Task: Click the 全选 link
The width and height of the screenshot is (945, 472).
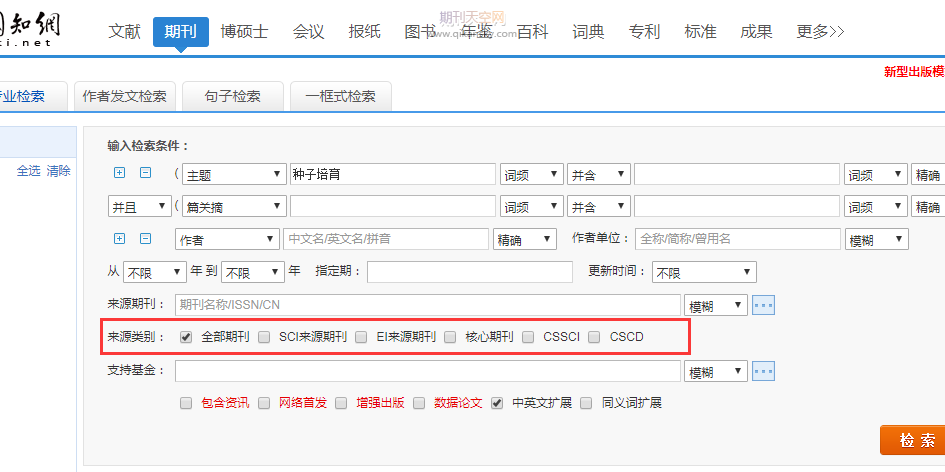Action: coord(28,171)
